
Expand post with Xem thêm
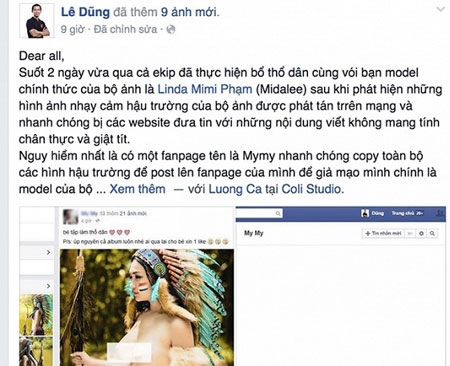pos(137,189)
